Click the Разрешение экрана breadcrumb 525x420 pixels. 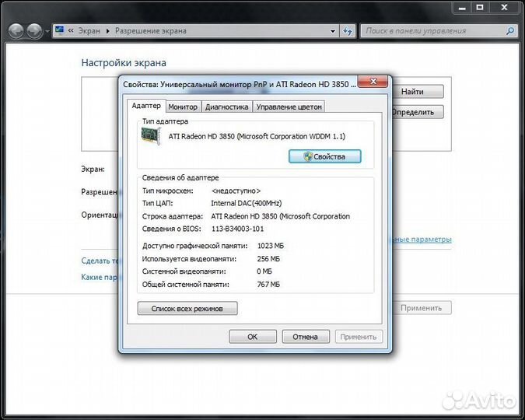[x=151, y=31]
